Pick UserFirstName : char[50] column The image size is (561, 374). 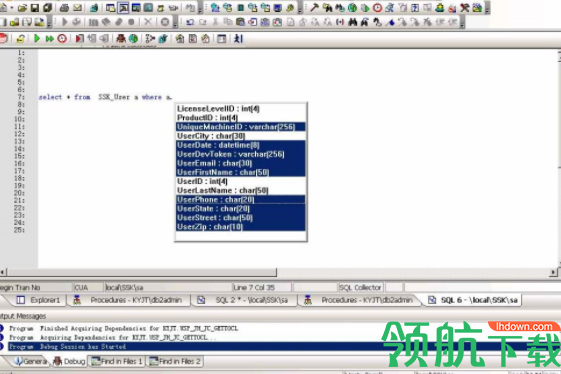click(240, 172)
